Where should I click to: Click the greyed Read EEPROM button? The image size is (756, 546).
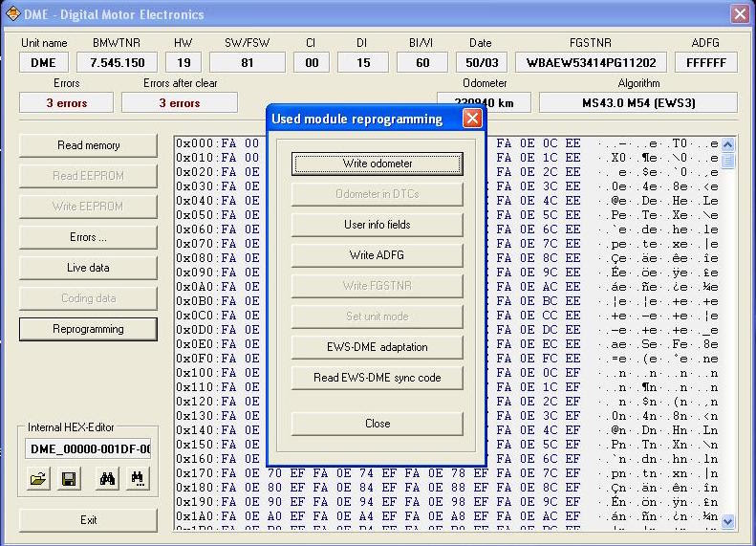[88, 176]
